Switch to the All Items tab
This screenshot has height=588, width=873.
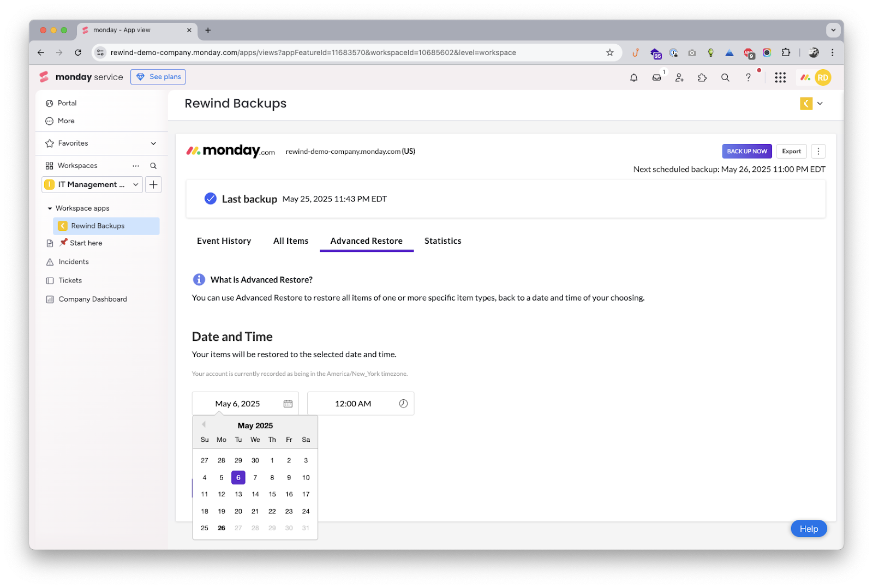(x=291, y=241)
